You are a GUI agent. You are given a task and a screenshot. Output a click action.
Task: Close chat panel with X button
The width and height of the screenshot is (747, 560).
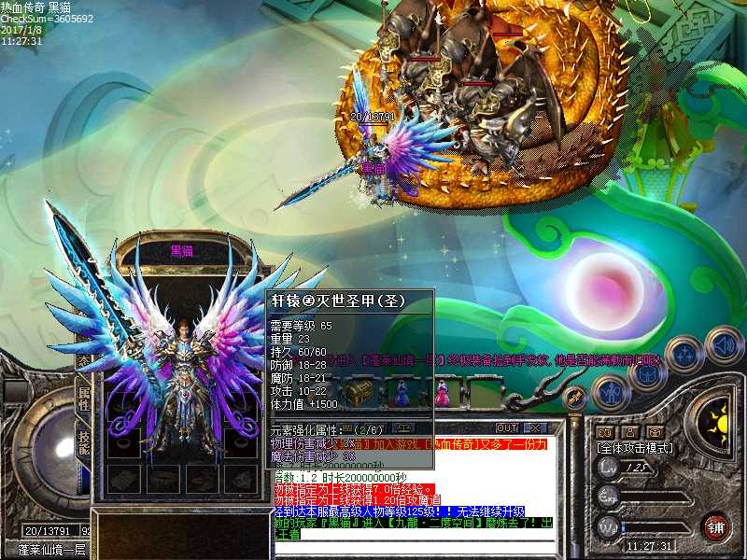coord(535,427)
